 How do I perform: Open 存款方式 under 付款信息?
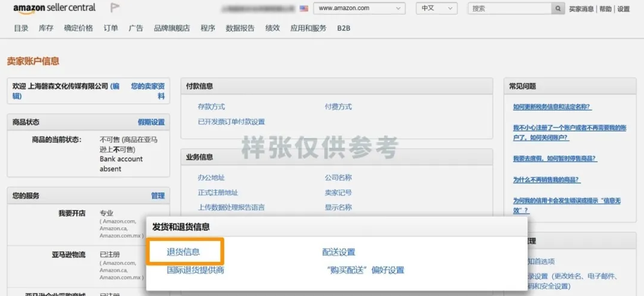coord(211,107)
